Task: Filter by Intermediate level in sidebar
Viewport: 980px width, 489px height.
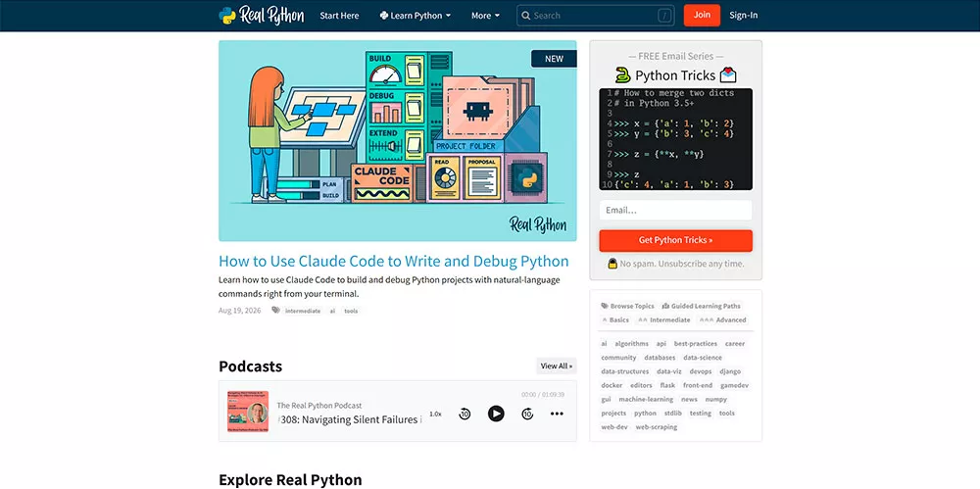Action: click(x=663, y=319)
